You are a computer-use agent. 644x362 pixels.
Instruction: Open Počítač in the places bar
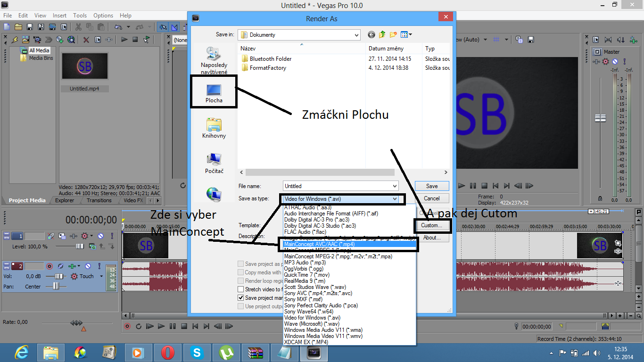pos(214,163)
